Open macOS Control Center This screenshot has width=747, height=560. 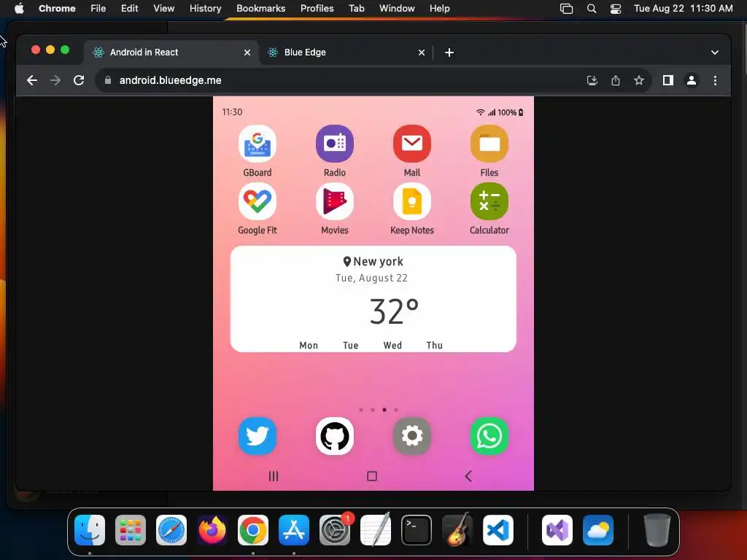click(616, 9)
